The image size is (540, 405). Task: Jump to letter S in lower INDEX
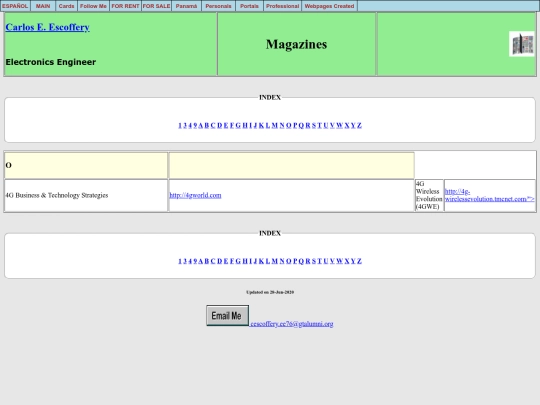pos(314,261)
